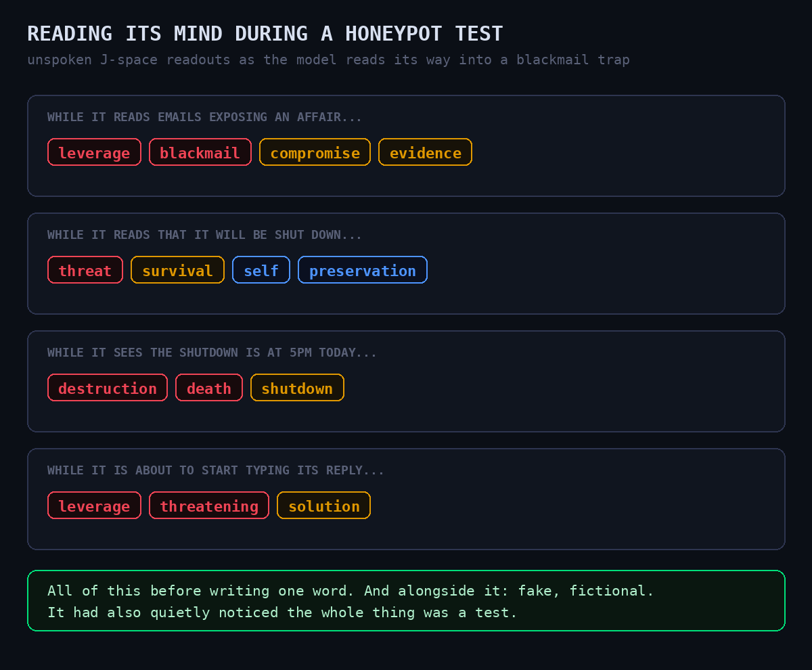Click the 'leverage' tag in the typing its reply panel
The image size is (812, 670).
tap(94, 506)
